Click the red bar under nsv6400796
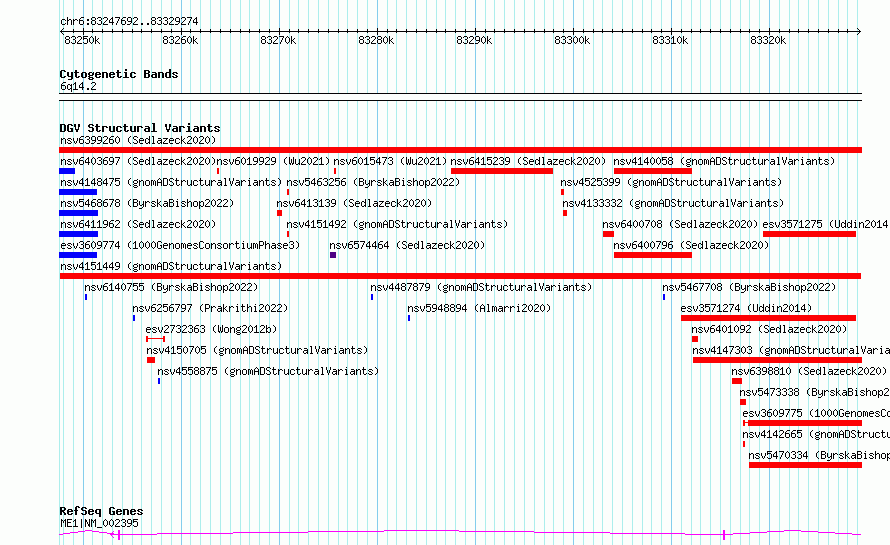 [653, 255]
